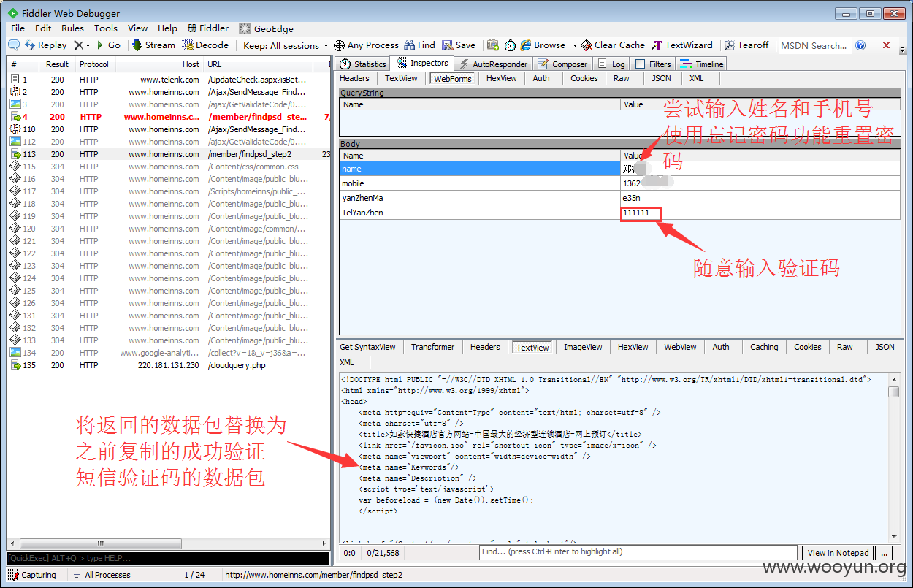Click the Result column header
The image size is (913, 588).
coord(57,64)
